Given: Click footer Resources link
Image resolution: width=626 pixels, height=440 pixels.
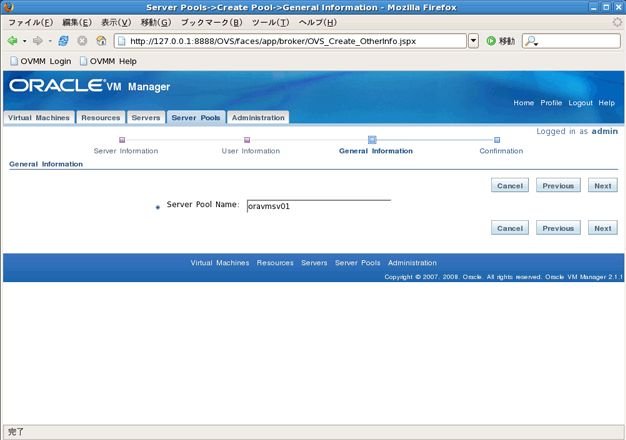Looking at the screenshot, I should tap(275, 263).
